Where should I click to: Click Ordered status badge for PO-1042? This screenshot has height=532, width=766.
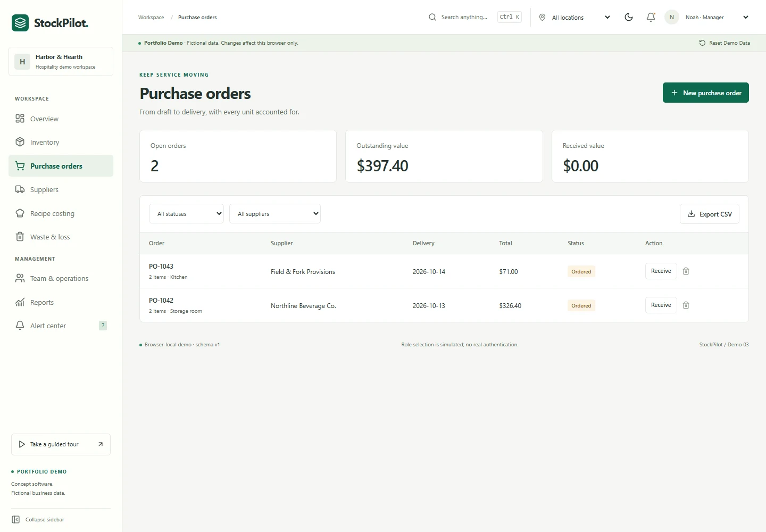[581, 305]
